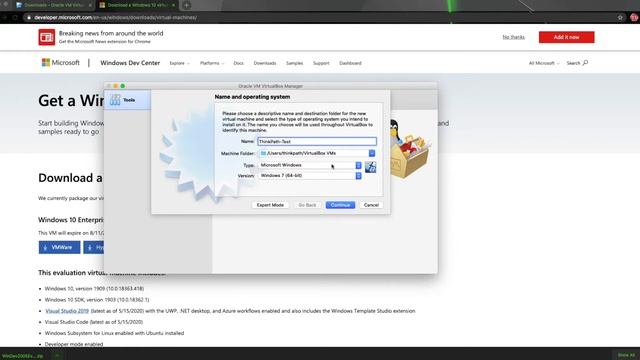Switch to the Downloads Oracle VM VirtualBox tab
The width and height of the screenshot is (640, 360).
click(53, 5)
